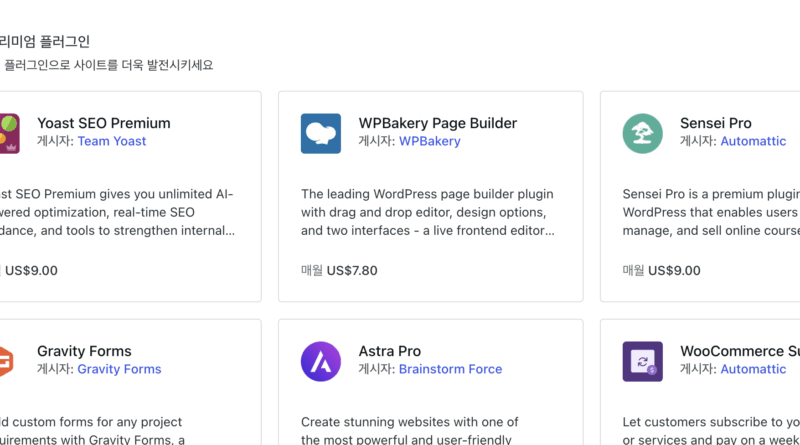Click WPBakery description starting 'The leading WordPress'
Image resolution: width=800 pixels, height=445 pixels.
[428, 212]
